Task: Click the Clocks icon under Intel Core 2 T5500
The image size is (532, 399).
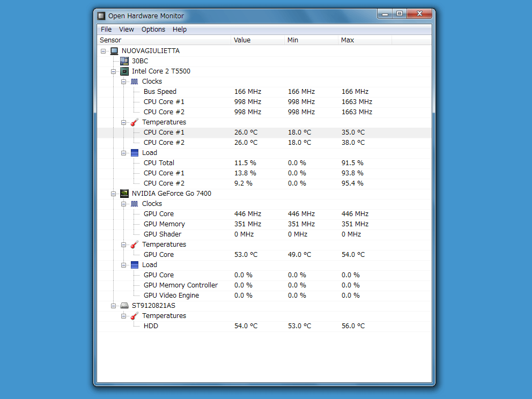Action: coord(135,82)
